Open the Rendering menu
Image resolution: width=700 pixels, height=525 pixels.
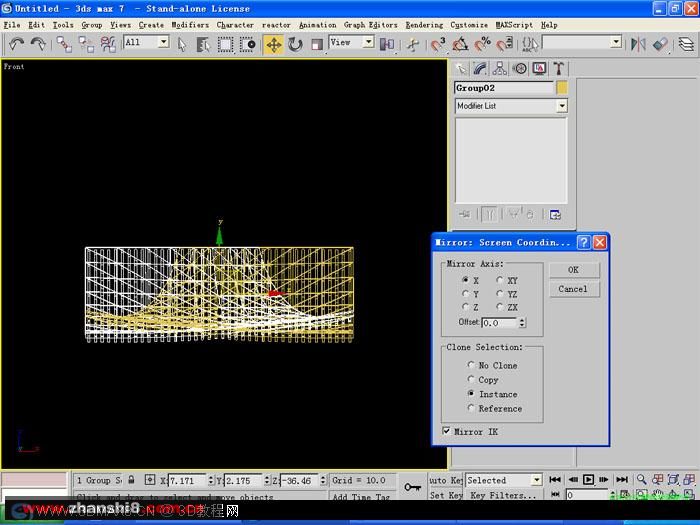click(424, 25)
